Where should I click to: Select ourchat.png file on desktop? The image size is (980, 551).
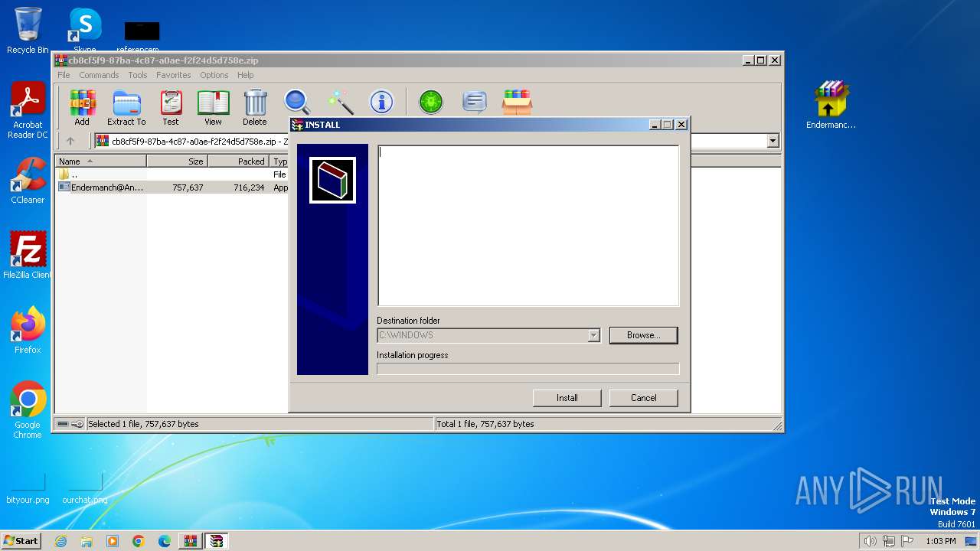(x=85, y=489)
